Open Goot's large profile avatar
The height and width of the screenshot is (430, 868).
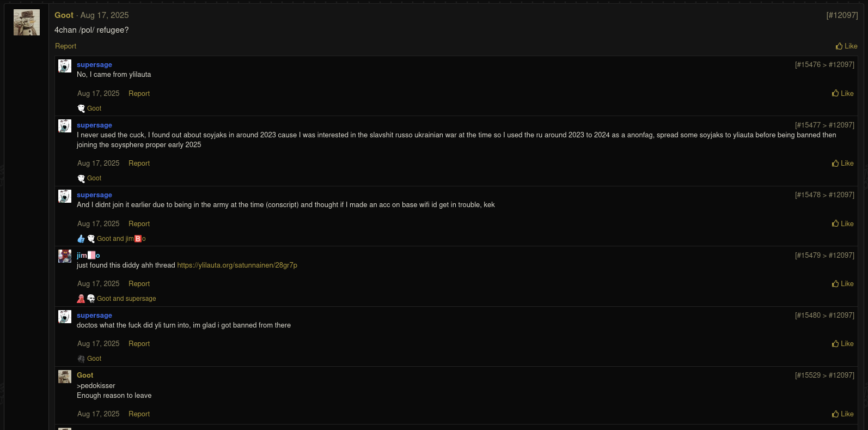(x=27, y=22)
